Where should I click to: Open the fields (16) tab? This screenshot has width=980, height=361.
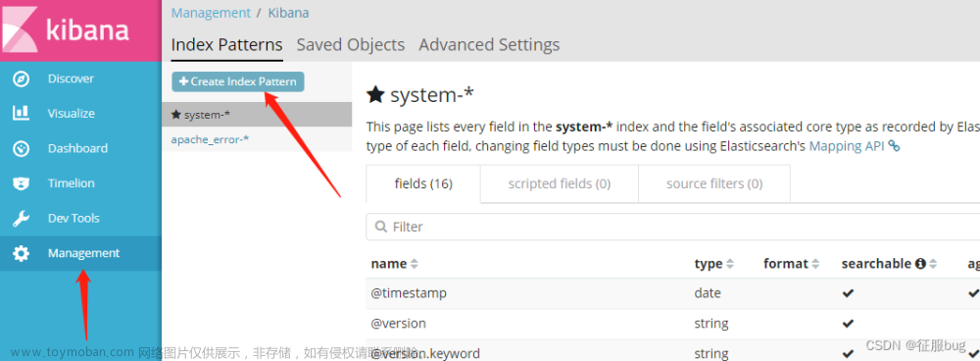[423, 184]
